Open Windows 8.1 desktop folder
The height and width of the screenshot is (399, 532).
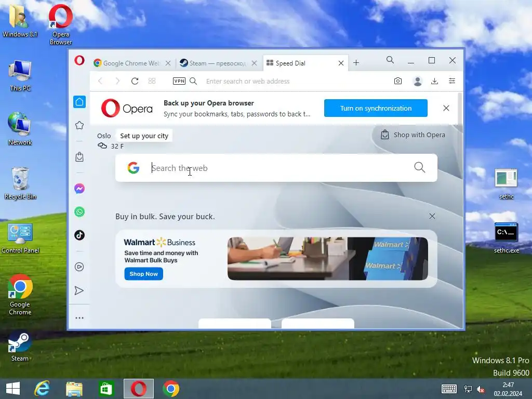(x=20, y=20)
